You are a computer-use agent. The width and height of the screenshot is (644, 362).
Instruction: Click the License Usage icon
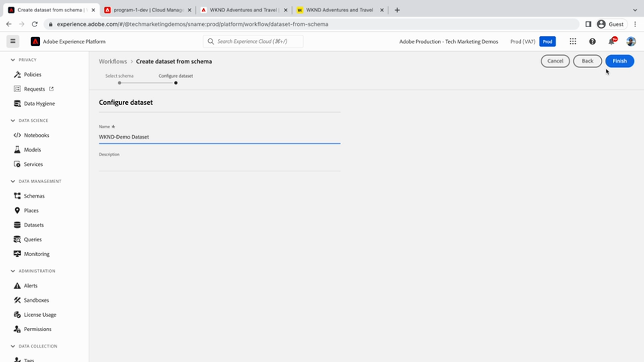17,315
